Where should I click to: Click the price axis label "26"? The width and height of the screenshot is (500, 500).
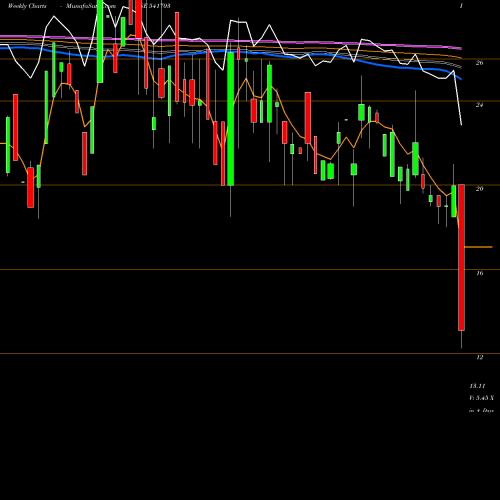(479, 63)
